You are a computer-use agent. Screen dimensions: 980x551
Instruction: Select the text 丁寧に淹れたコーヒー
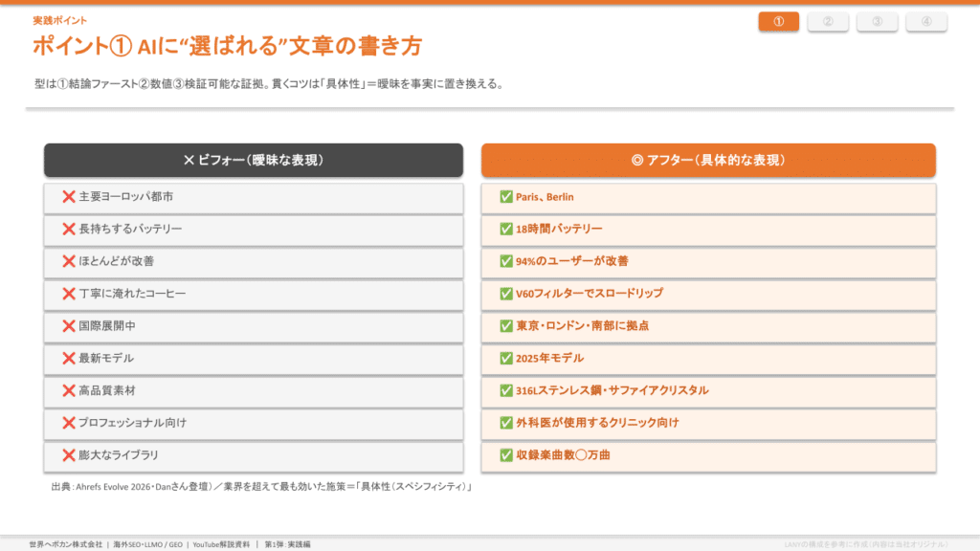coord(132,294)
